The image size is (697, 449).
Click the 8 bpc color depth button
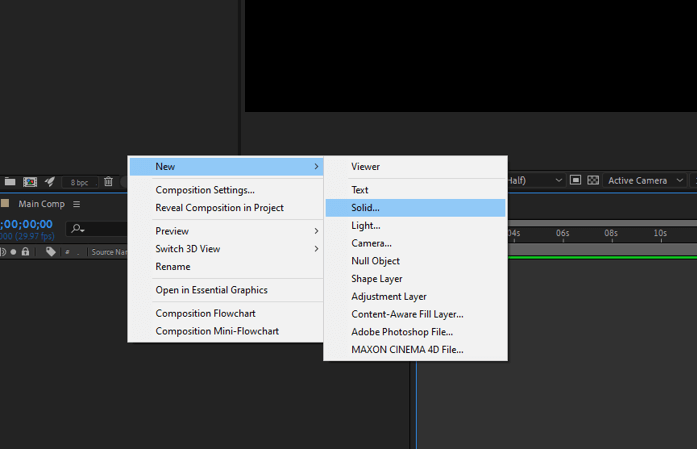[79, 182]
